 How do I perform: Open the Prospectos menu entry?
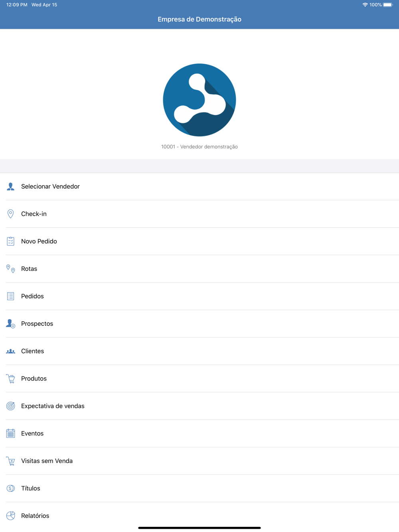(x=199, y=323)
